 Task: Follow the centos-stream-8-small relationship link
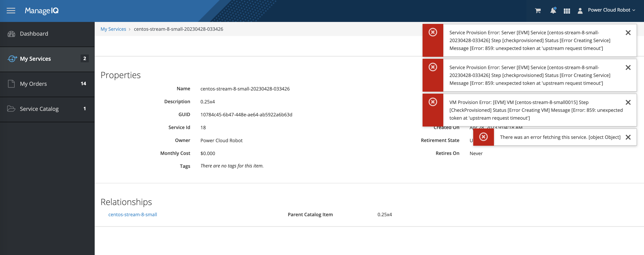point(132,214)
